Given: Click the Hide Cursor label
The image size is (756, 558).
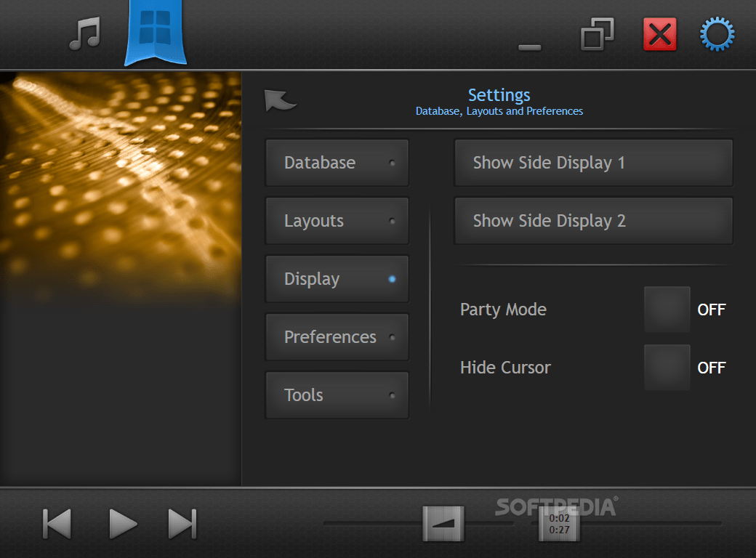Looking at the screenshot, I should coord(505,367).
